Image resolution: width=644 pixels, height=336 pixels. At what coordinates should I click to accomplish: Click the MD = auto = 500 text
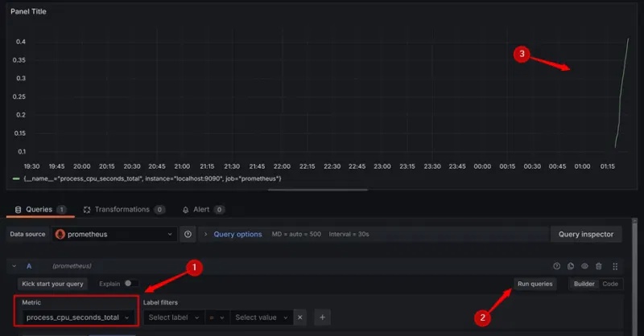296,234
